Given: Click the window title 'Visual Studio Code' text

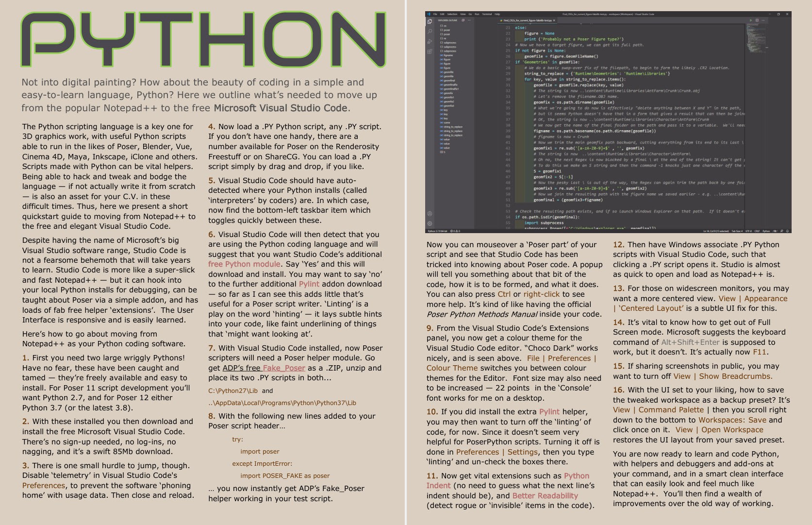Looking at the screenshot, I should click(646, 14).
